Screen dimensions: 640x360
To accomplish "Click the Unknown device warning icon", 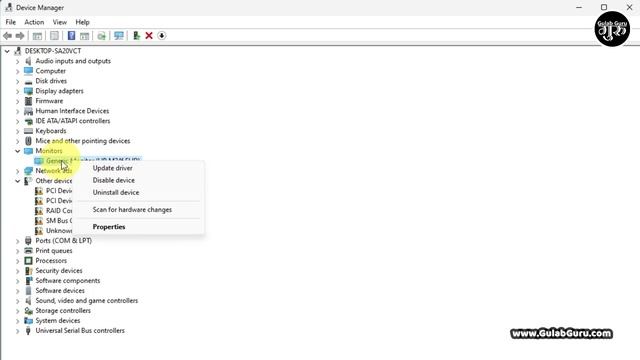I will (39, 231).
